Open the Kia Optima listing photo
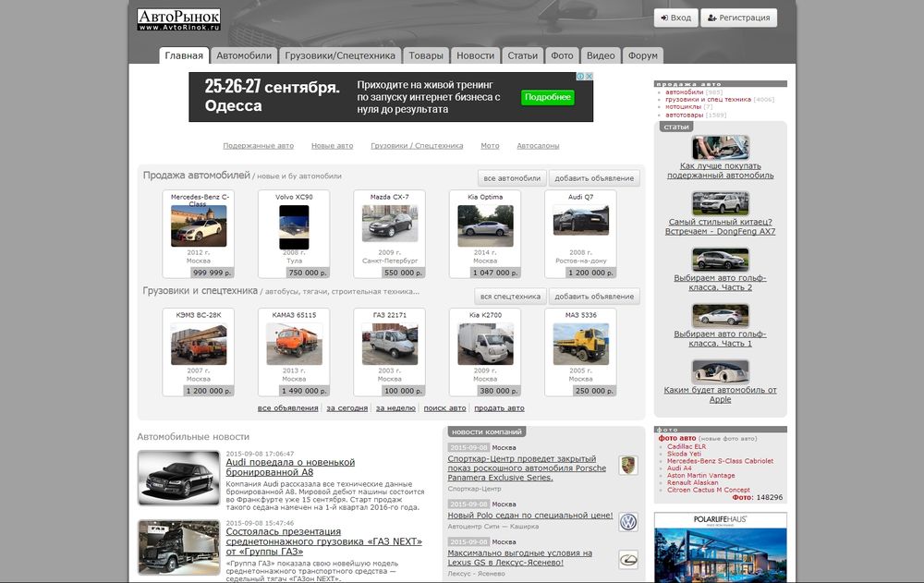The image size is (924, 583). point(485,225)
